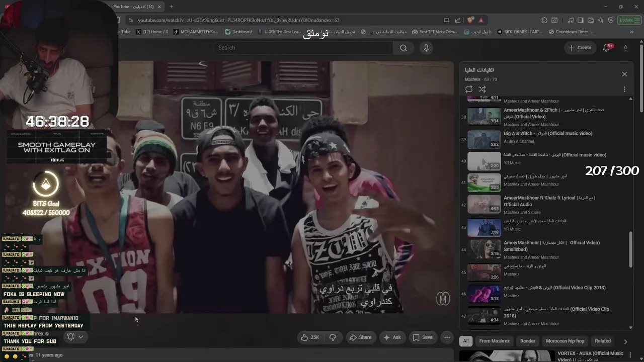Play playlist video 46 thumbnail (3:13)

pyautogui.click(x=484, y=294)
